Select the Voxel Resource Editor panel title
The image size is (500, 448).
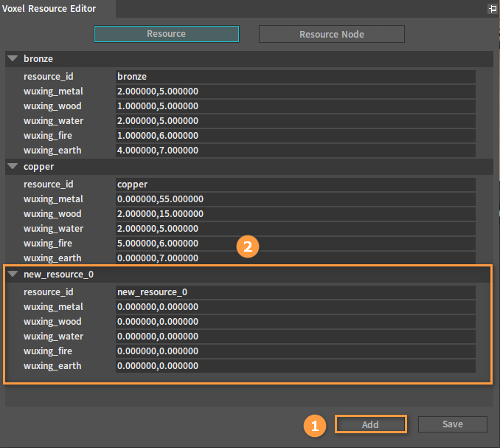click(x=49, y=9)
